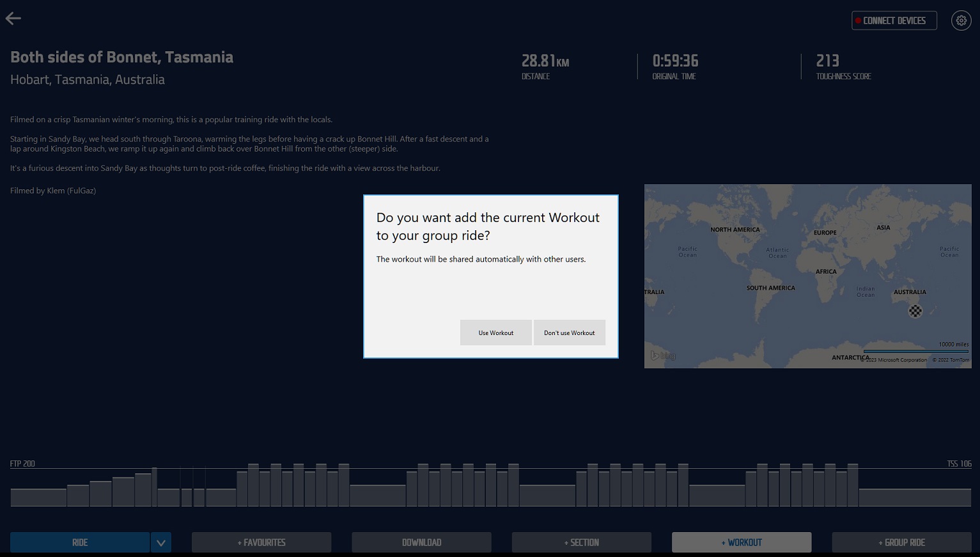
Task: Start the route with the Ride button
Action: tap(80, 542)
